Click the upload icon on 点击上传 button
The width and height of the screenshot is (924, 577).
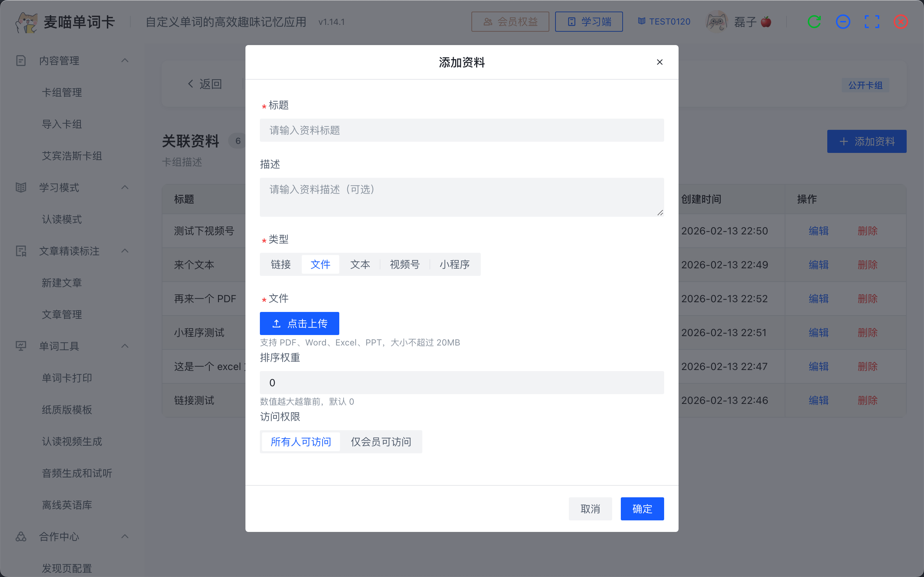pos(276,323)
